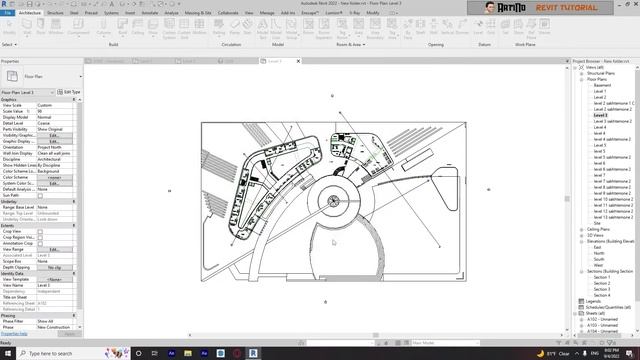Collapse the Sections (Building Section) node

[x=582, y=271]
